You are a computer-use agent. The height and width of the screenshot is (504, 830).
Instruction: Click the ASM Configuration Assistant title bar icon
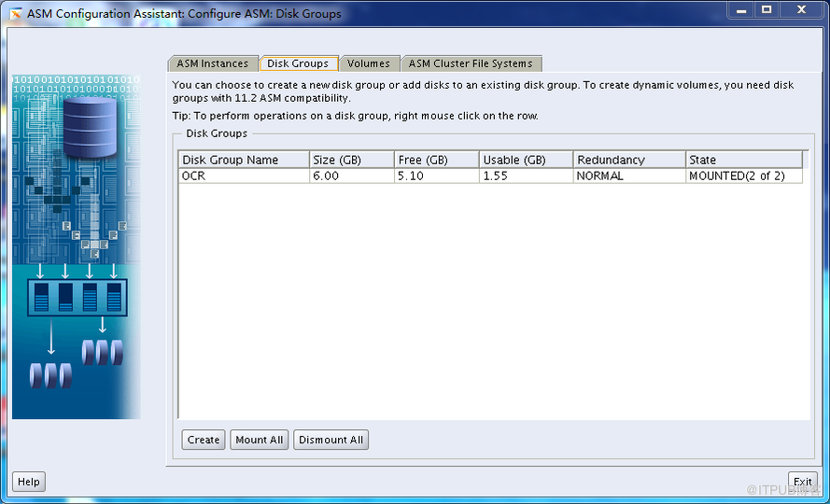click(x=16, y=13)
